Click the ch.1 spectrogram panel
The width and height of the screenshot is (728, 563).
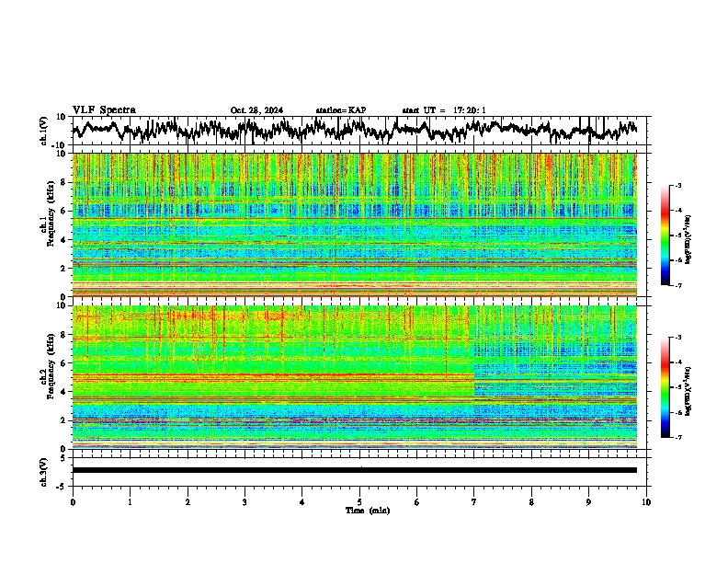pyautogui.click(x=355, y=224)
